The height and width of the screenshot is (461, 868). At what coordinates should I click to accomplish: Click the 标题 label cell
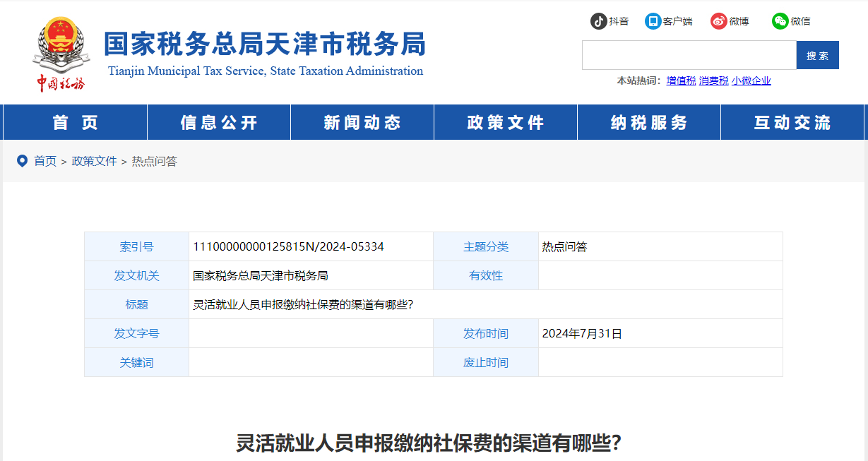click(x=136, y=304)
